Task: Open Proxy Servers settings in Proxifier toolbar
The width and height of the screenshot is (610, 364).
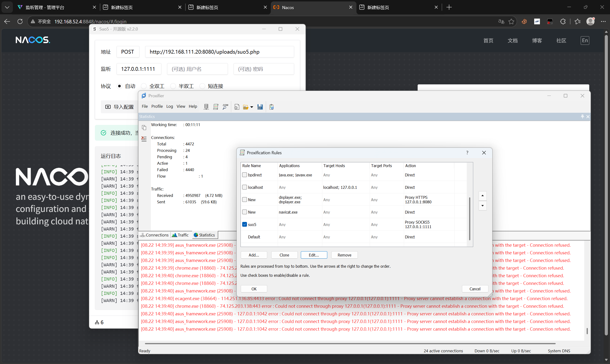Action: (x=206, y=107)
